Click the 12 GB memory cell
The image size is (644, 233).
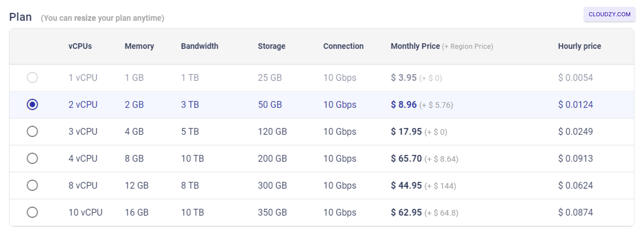pyautogui.click(x=137, y=185)
